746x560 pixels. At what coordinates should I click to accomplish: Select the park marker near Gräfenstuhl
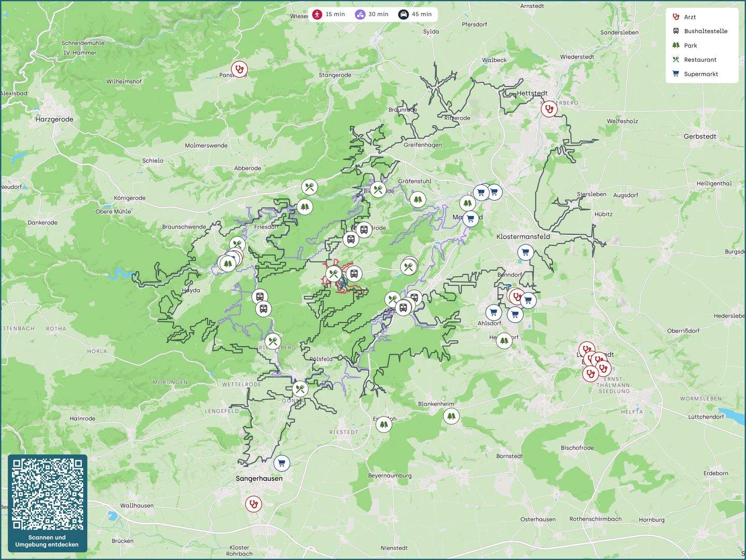click(x=418, y=199)
